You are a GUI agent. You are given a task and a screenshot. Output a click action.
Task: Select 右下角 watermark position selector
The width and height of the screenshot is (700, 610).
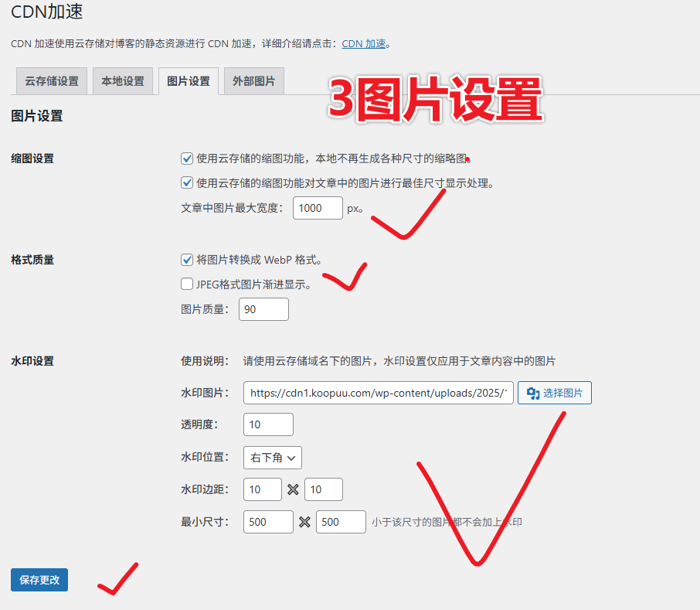pos(272,458)
